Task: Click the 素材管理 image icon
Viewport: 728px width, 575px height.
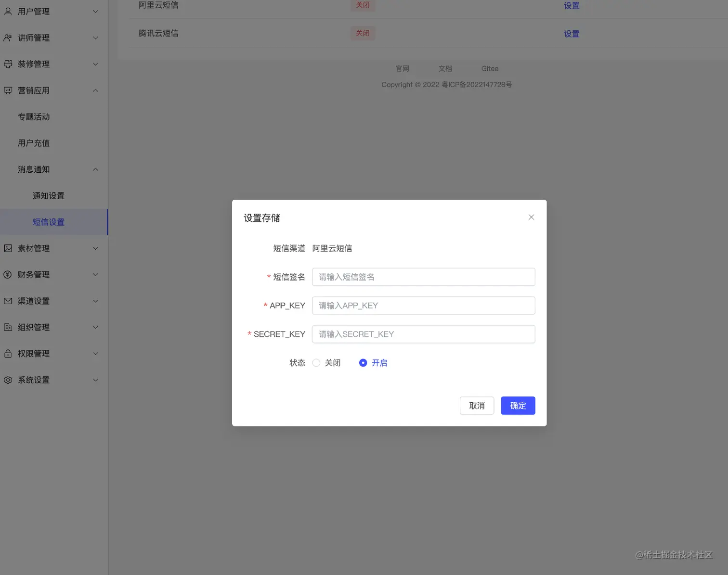Action: pos(8,248)
